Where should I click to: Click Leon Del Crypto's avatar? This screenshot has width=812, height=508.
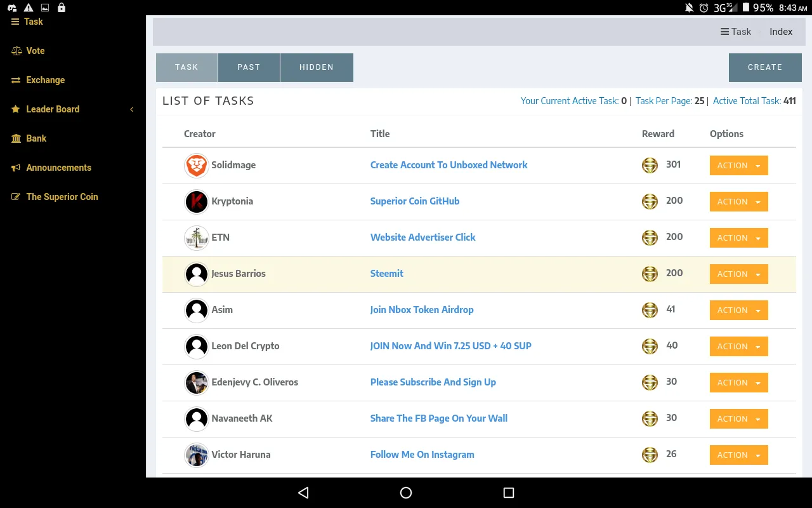(x=197, y=347)
